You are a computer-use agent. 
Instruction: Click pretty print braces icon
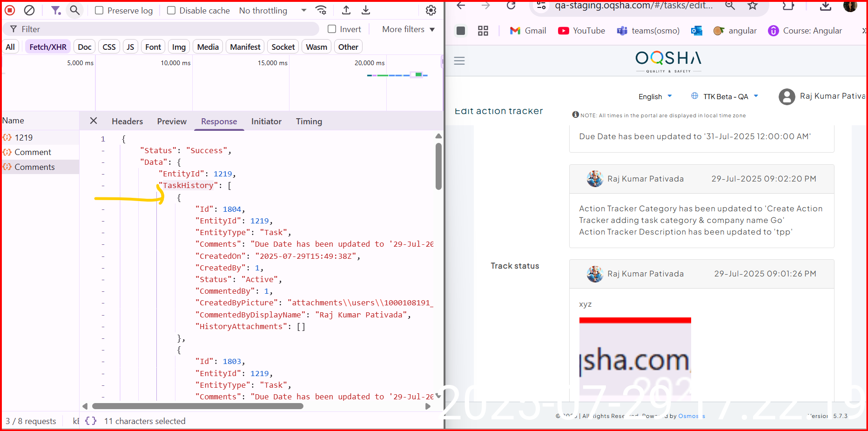[x=91, y=421]
